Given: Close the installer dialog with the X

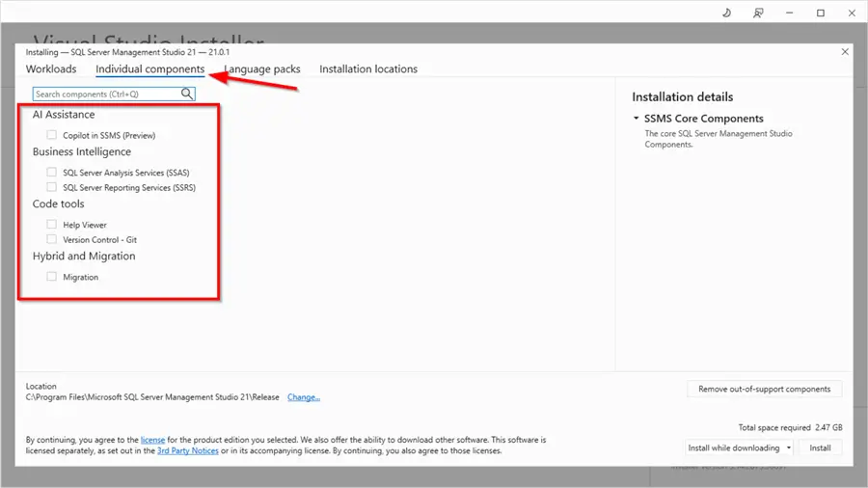Looking at the screenshot, I should [x=845, y=51].
